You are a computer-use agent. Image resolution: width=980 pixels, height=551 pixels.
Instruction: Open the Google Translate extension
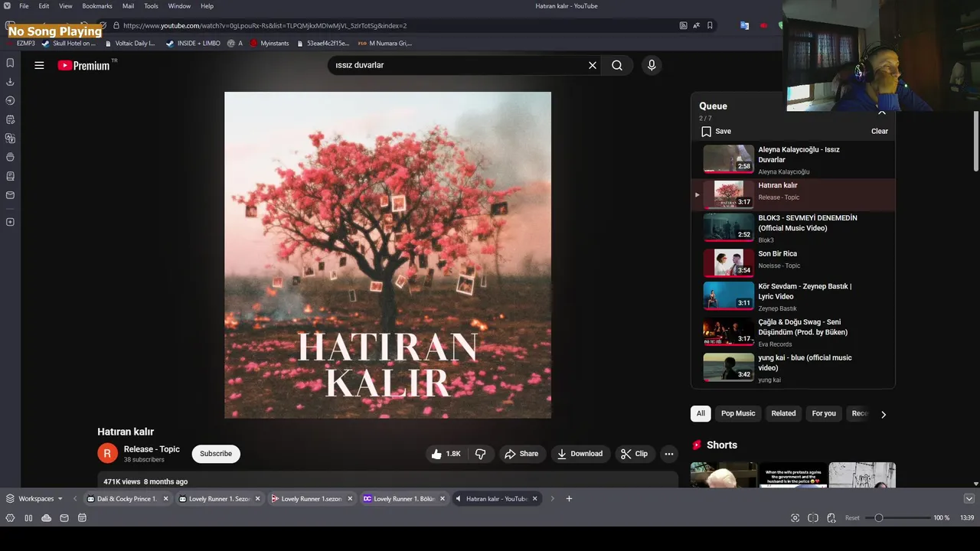744,25
